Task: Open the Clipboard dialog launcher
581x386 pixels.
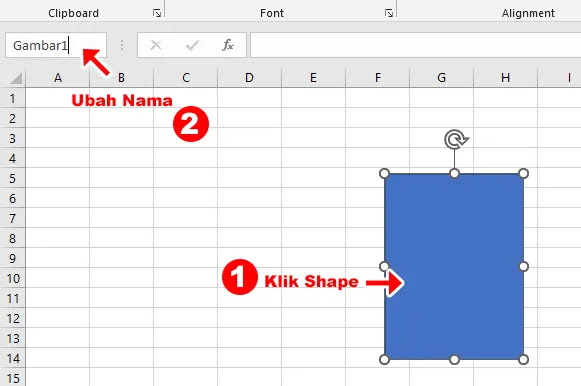Action: coord(157,13)
